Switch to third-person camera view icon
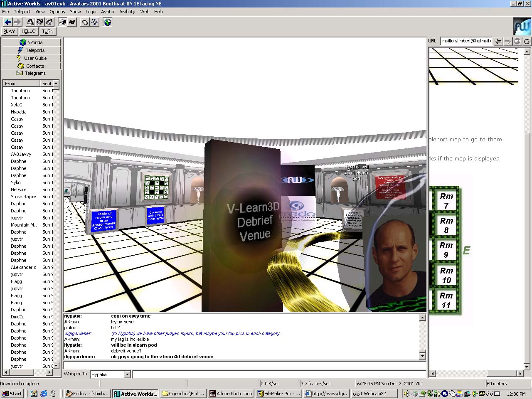532x399 pixels. (72, 22)
